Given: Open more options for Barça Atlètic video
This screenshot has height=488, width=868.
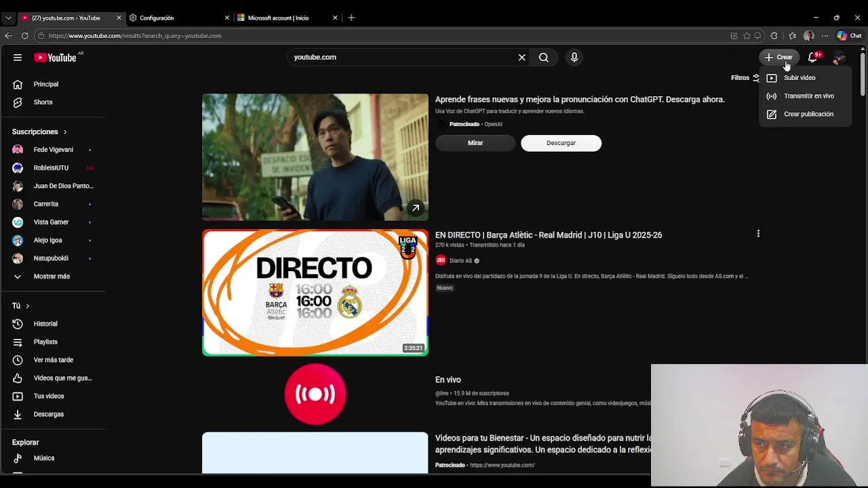Looking at the screenshot, I should [x=758, y=234].
